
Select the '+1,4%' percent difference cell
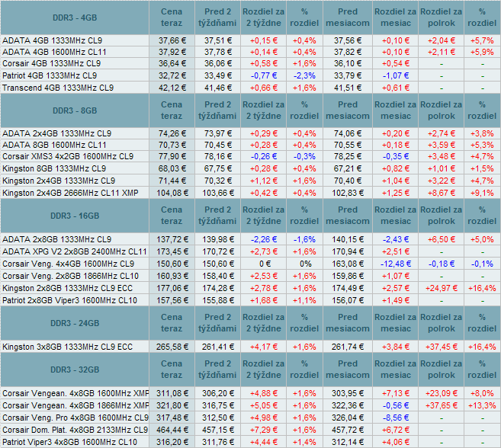pos(304,442)
